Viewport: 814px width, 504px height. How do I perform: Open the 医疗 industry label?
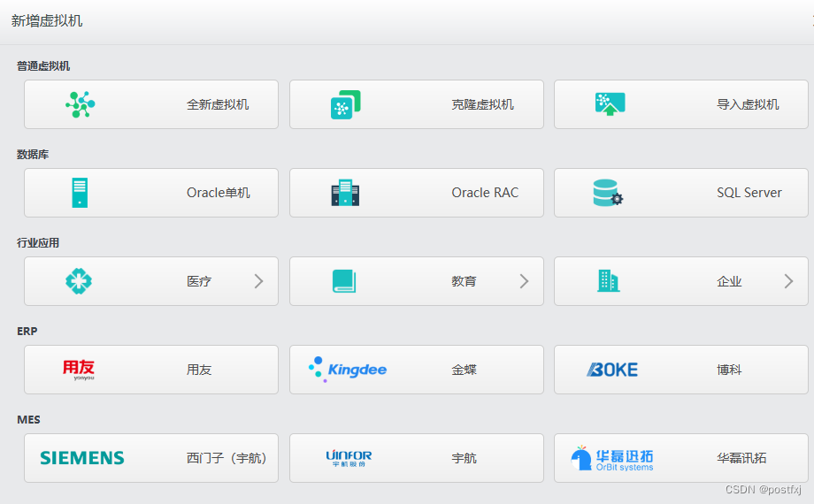click(x=199, y=281)
